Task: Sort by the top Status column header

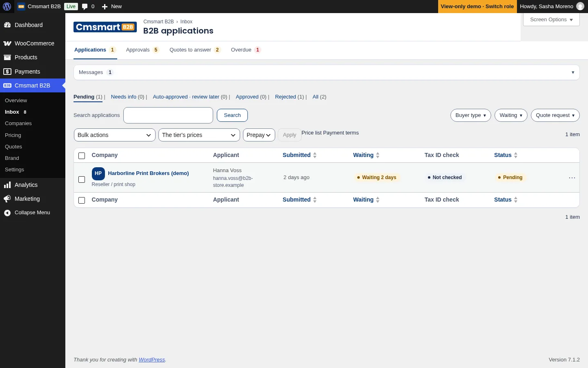Action: coord(506,155)
